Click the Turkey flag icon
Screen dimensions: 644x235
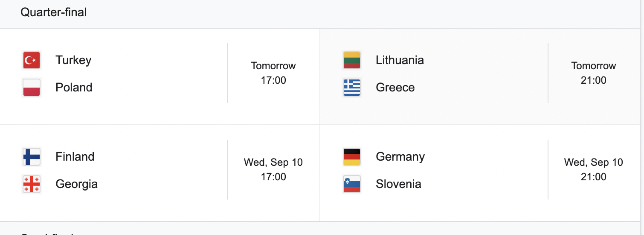point(32,60)
